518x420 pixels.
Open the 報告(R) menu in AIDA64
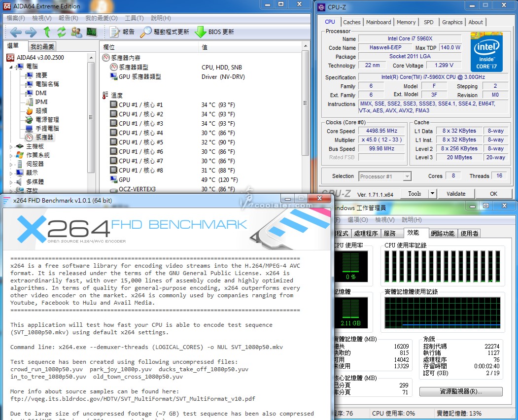(x=69, y=18)
